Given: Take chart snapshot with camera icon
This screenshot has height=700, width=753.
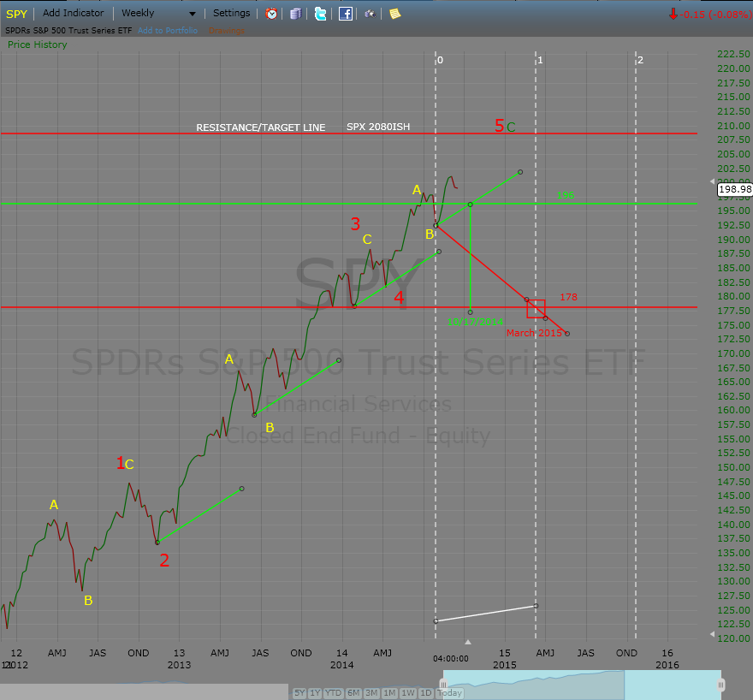Looking at the screenshot, I should [370, 14].
